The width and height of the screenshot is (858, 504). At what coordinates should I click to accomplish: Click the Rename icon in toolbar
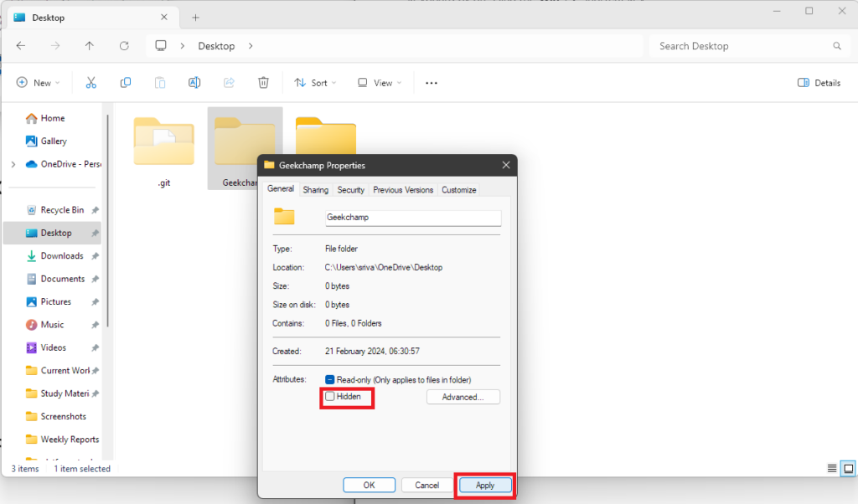click(194, 83)
